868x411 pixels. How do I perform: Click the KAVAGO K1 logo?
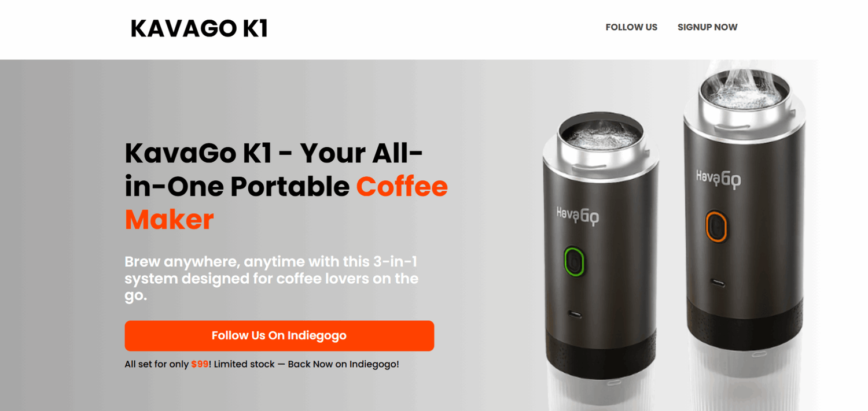199,28
